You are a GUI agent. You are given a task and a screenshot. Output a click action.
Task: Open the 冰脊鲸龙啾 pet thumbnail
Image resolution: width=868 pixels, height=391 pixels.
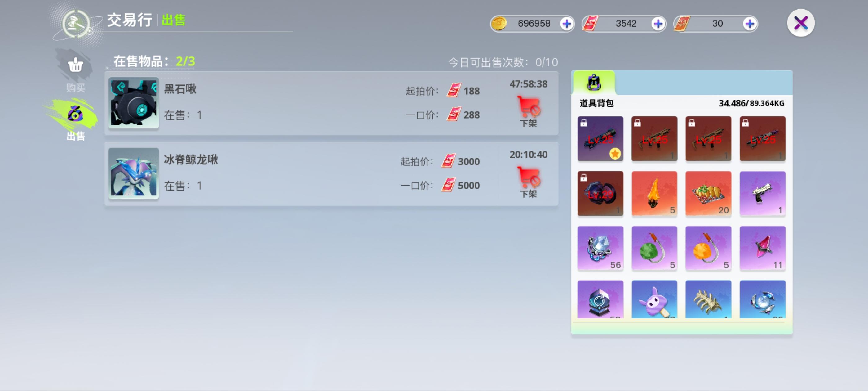134,173
